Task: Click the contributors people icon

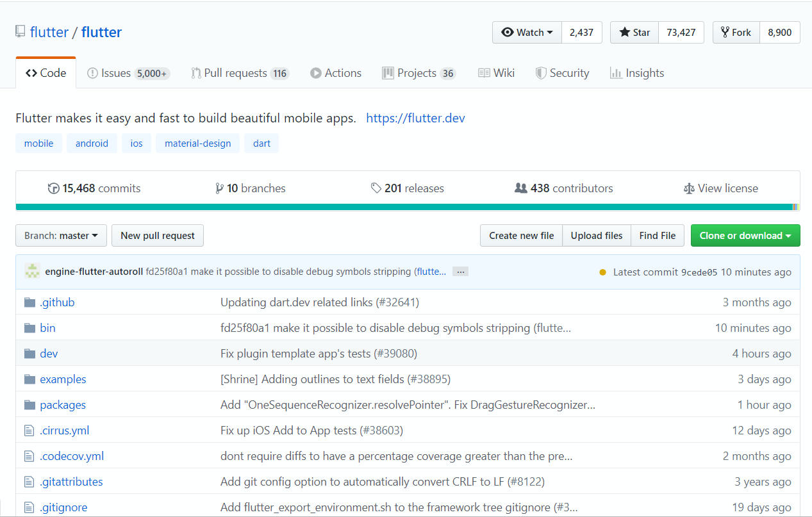Action: [521, 188]
